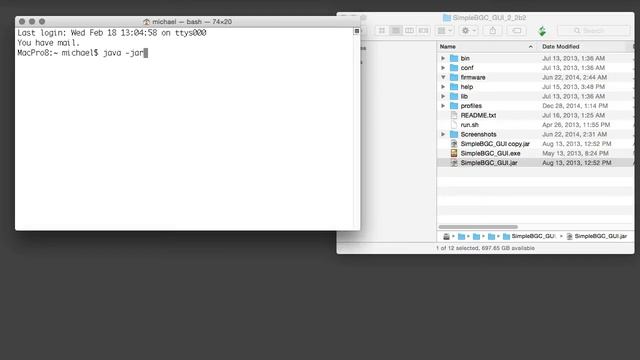Click the Finder title bar folder proxy icon

coord(447,18)
